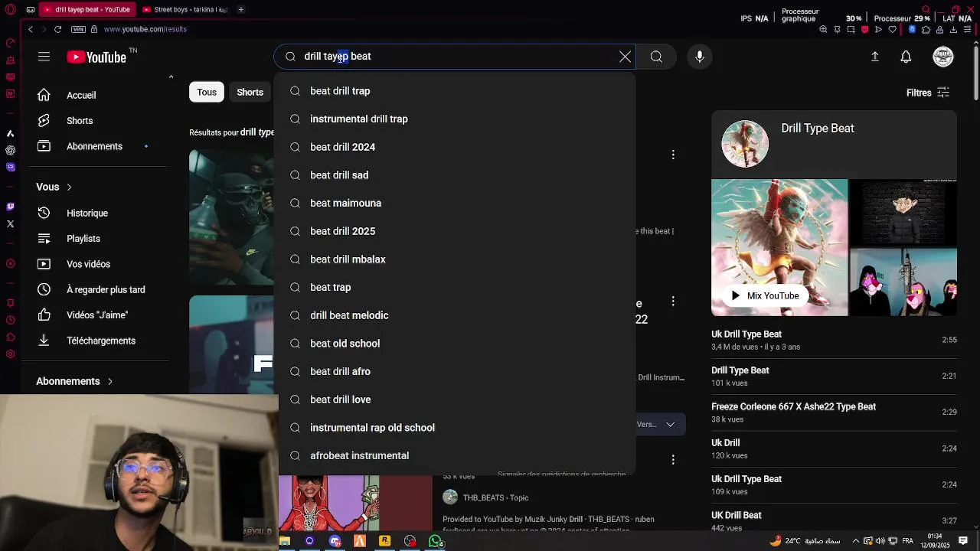This screenshot has width=980, height=551.
Task: Clear the search box with X
Action: pyautogui.click(x=625, y=57)
